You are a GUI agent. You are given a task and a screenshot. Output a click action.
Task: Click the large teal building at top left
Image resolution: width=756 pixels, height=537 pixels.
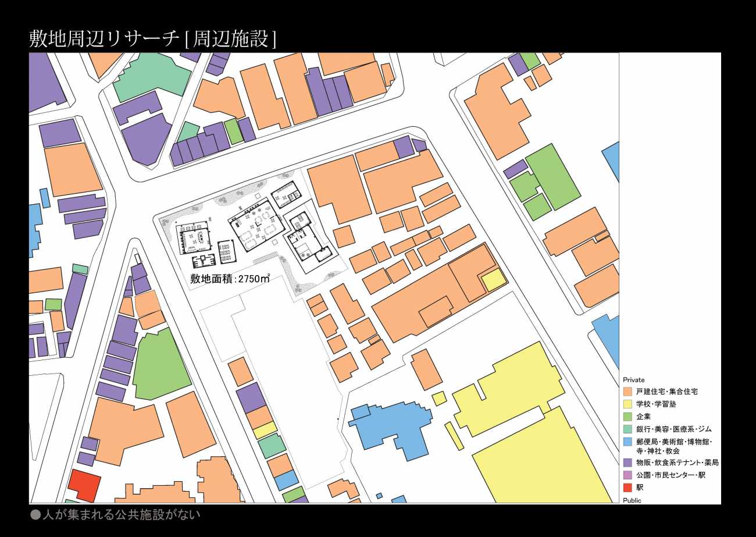coord(152,77)
